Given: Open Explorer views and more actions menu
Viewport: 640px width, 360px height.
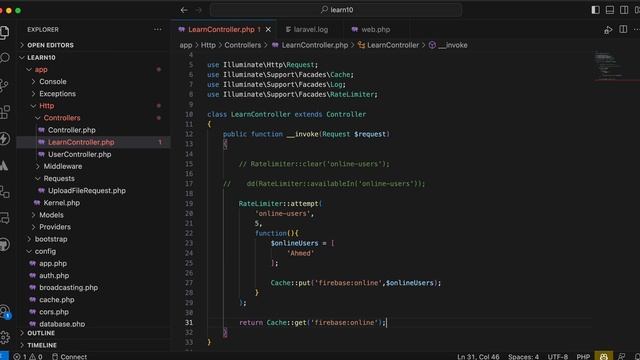Looking at the screenshot, I should tap(158, 29).
